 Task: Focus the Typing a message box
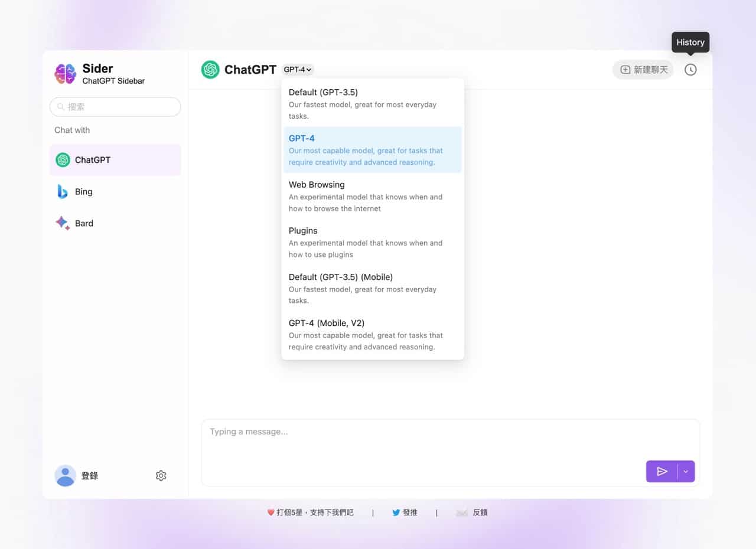pyautogui.click(x=451, y=453)
